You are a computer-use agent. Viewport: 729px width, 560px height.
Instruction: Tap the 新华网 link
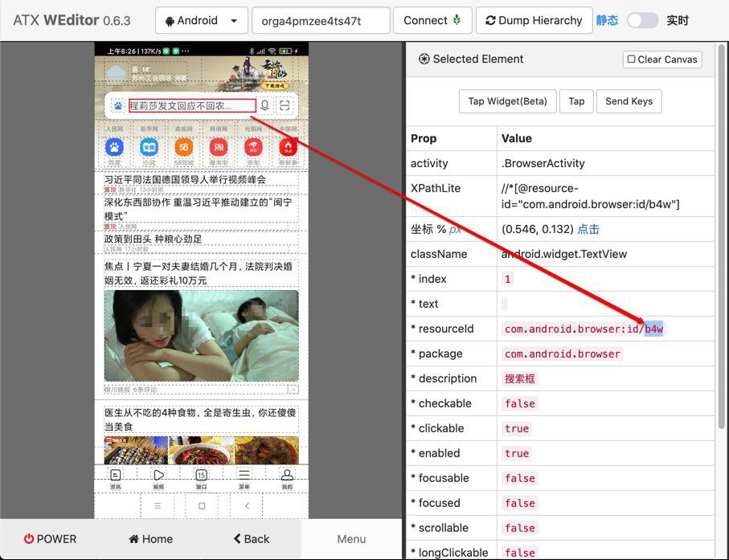[149, 129]
